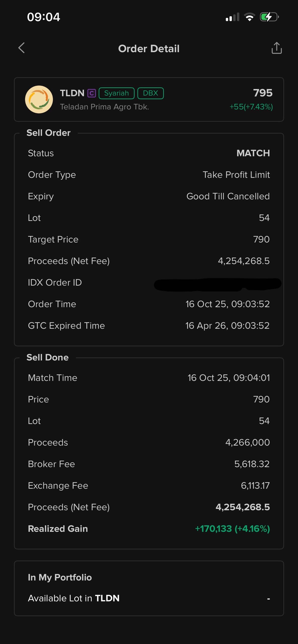Tap the purple C badge icon

(x=92, y=93)
